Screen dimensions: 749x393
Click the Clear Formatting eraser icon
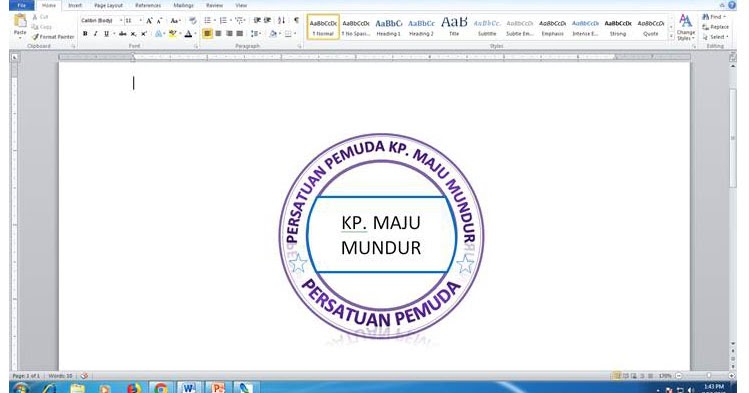point(193,21)
